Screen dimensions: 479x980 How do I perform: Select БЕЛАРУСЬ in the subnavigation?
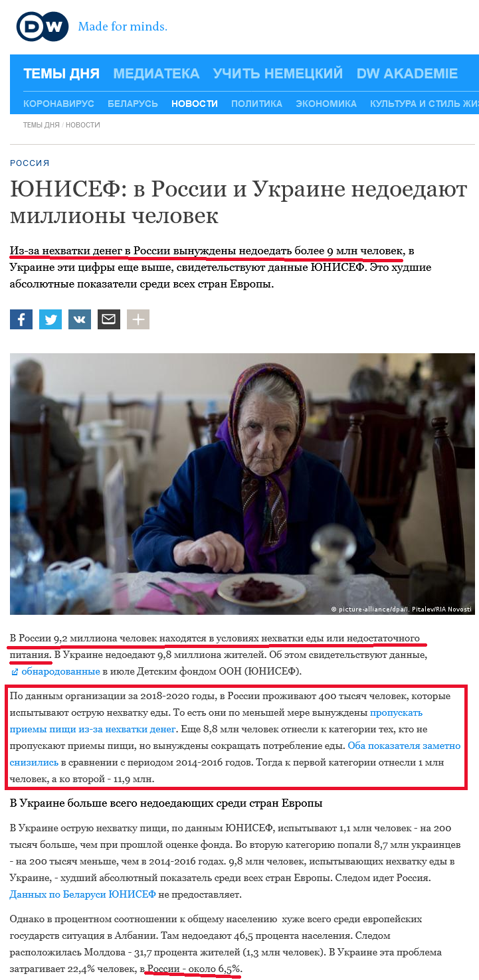pyautogui.click(x=133, y=104)
